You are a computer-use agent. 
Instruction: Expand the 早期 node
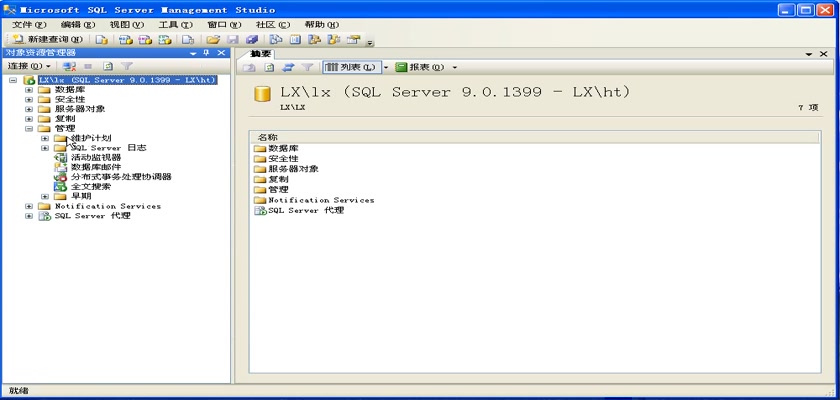(x=45, y=197)
